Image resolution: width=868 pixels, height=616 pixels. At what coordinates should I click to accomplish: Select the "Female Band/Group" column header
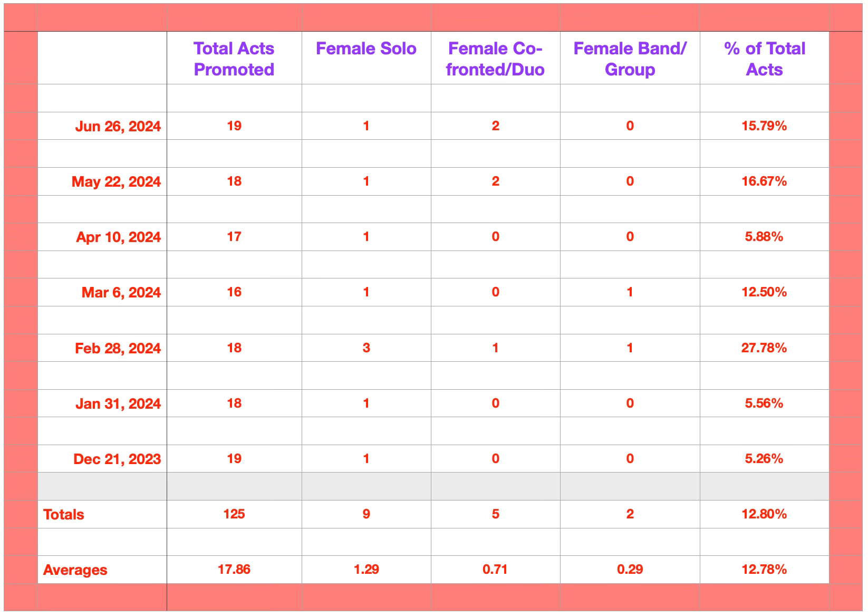click(x=630, y=59)
